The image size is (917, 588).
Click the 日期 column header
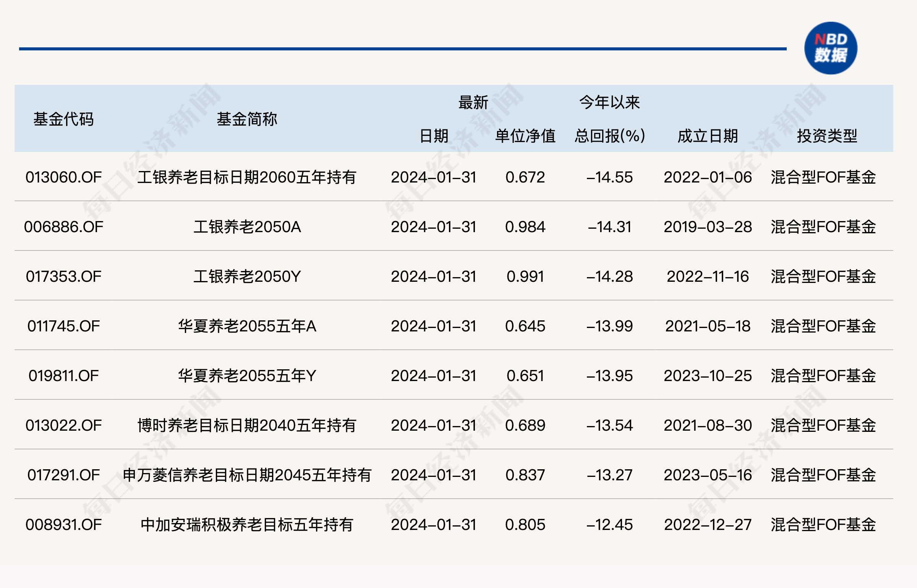tap(434, 136)
